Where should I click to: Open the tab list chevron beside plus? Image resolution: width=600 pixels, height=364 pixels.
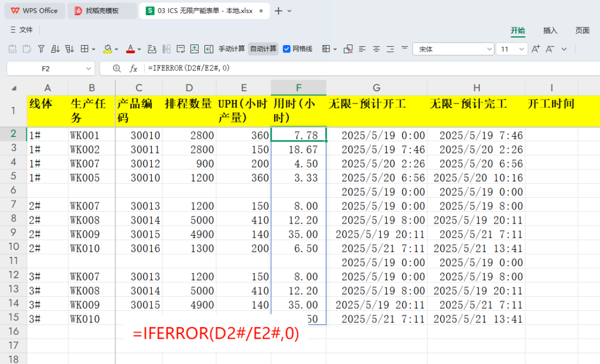point(289,11)
